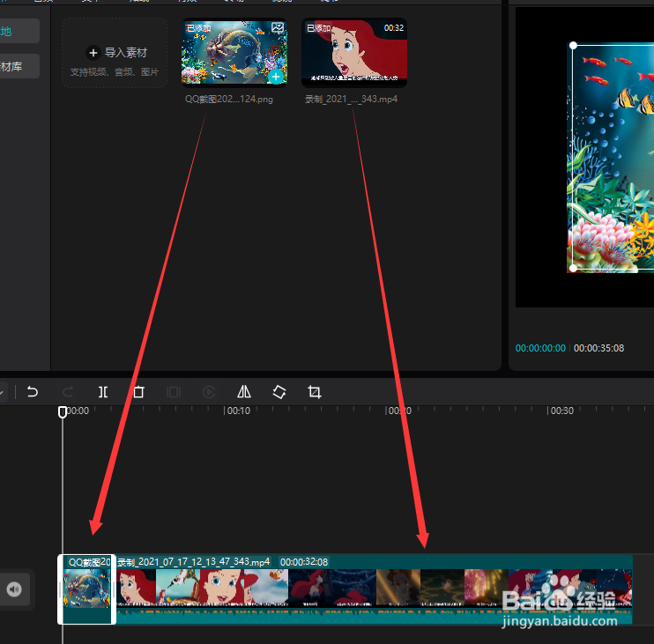654x644 pixels.
Task: Select the split clip tool
Action: [x=103, y=392]
